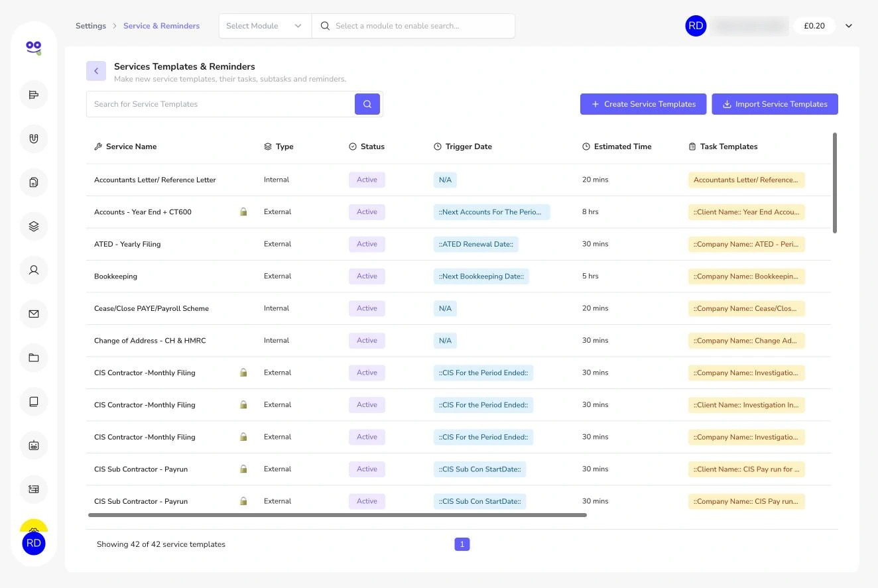
Task: Click the Status column header
Action: (x=367, y=147)
